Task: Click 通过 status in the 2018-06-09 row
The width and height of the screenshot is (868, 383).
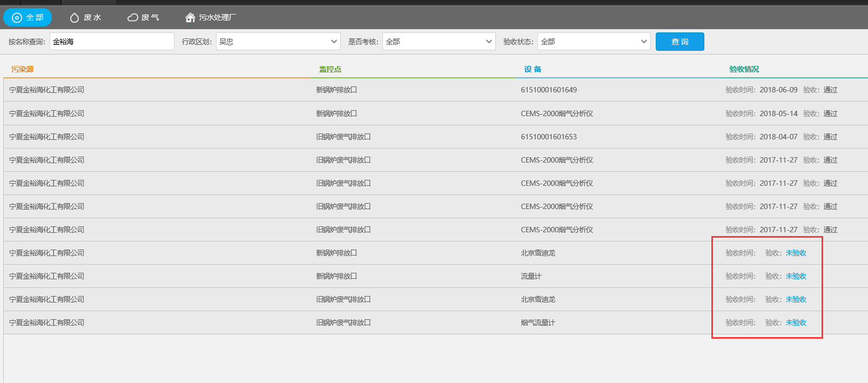Action: click(x=830, y=90)
